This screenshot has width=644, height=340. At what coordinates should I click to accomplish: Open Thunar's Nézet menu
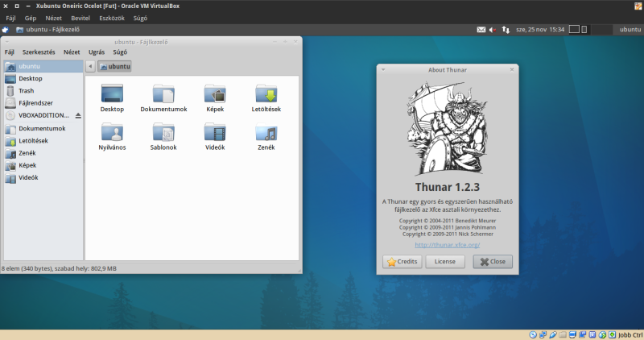[72, 52]
